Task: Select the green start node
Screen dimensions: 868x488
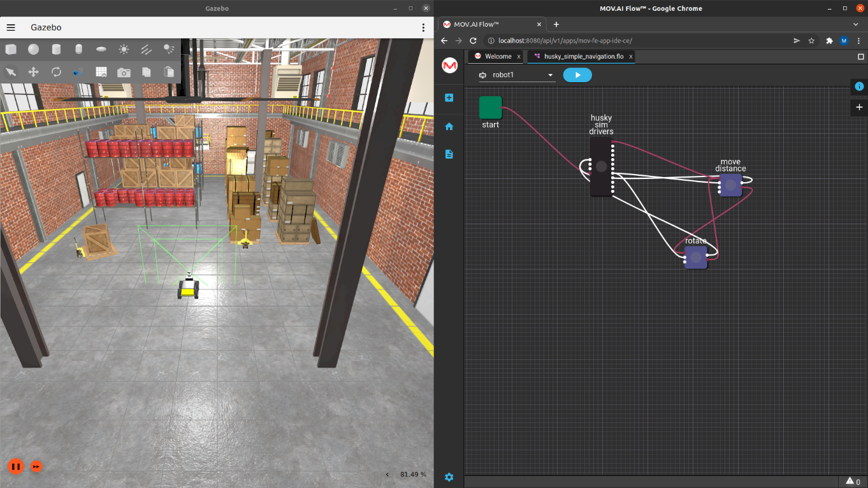Action: point(491,108)
